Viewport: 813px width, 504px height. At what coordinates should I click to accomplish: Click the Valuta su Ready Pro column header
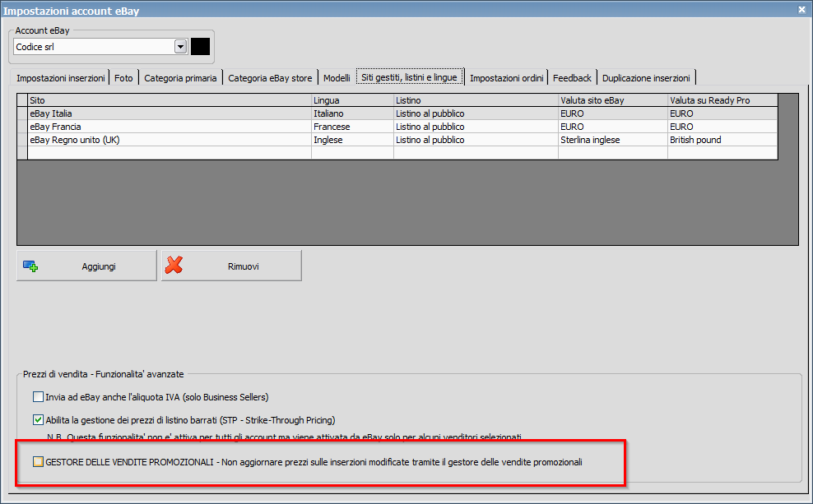coord(722,100)
